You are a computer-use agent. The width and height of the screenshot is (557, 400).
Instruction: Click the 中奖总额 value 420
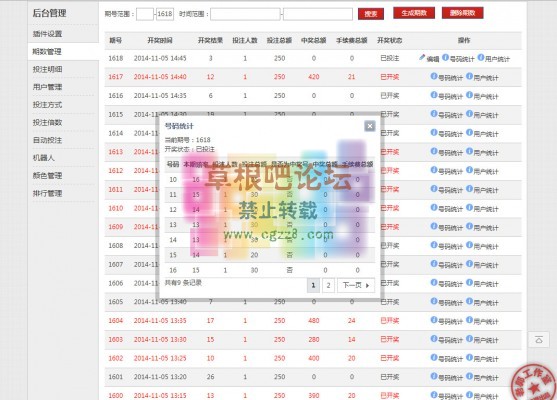(314, 77)
